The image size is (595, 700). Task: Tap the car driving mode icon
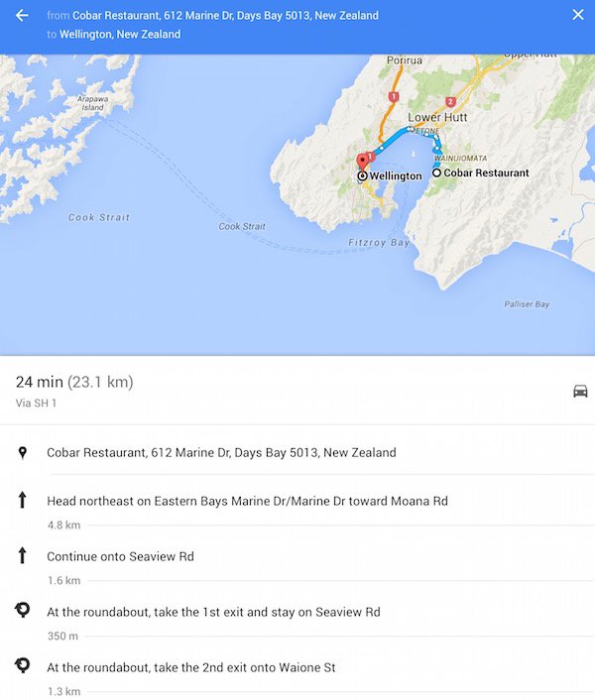(580, 391)
